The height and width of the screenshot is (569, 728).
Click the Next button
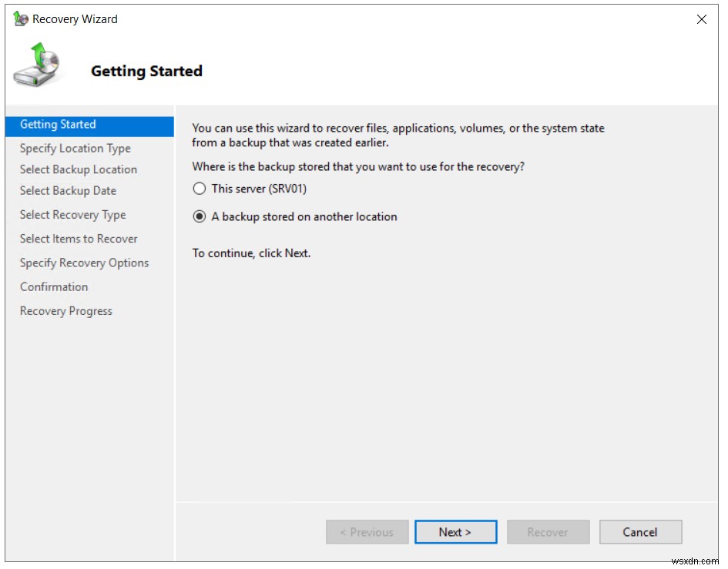pos(455,531)
